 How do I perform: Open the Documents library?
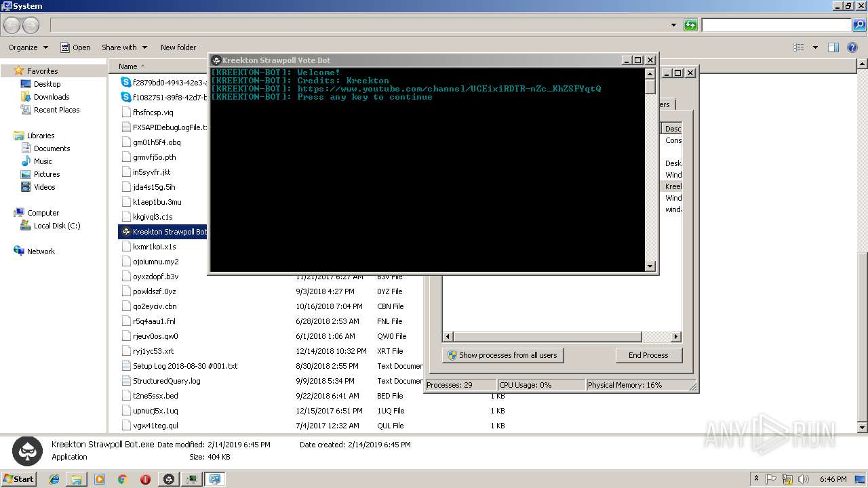[52, 148]
